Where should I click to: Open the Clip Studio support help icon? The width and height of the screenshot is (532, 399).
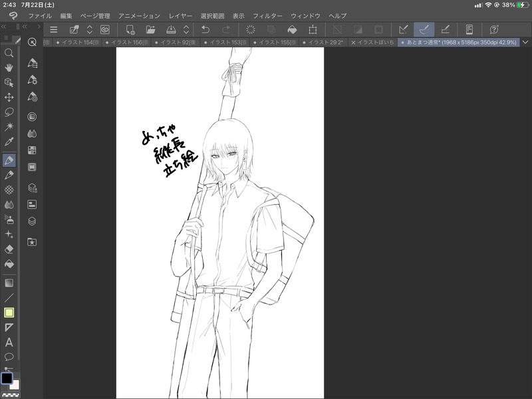(x=494, y=29)
